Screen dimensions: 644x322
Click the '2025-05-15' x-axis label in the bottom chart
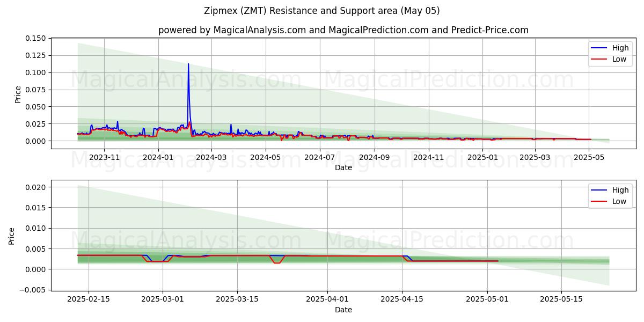(561, 299)
